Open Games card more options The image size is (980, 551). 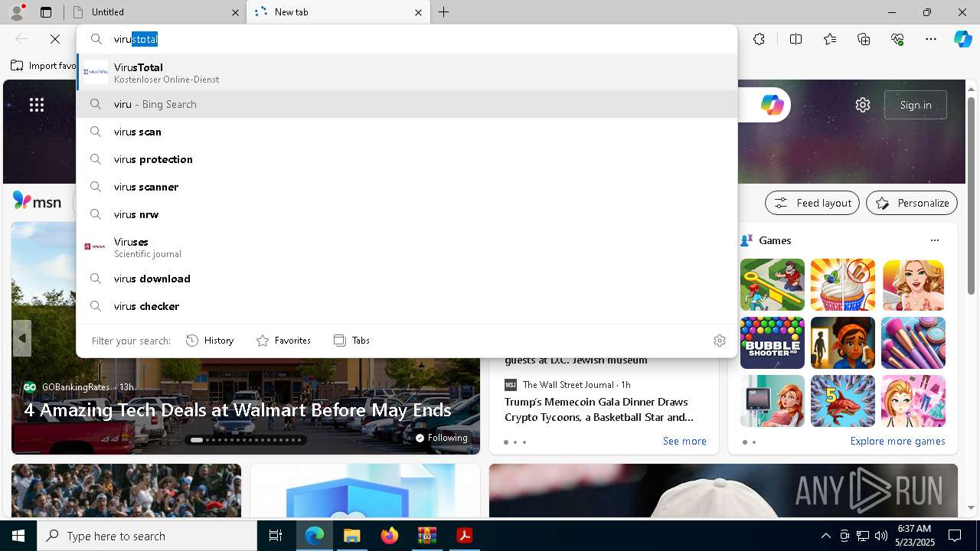point(934,240)
